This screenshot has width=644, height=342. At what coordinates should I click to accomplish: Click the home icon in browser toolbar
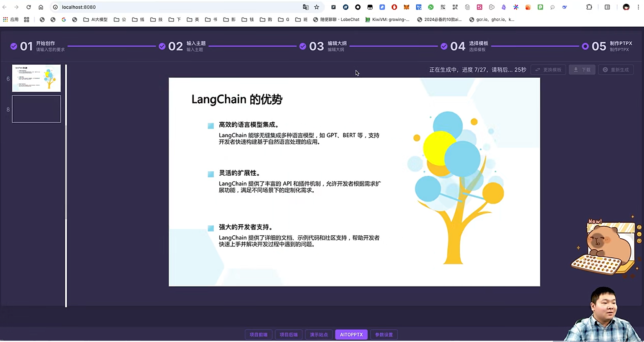(x=41, y=7)
